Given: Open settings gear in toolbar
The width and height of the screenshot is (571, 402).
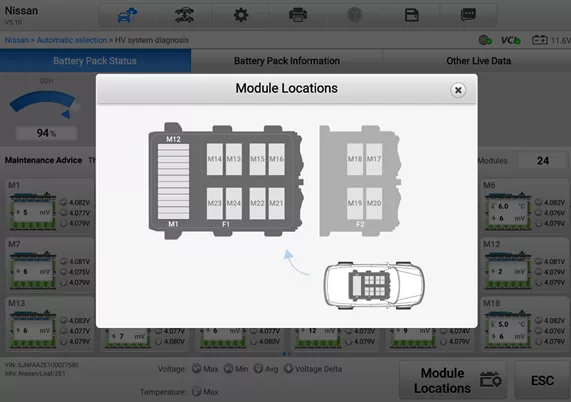Looking at the screenshot, I should coord(241,15).
